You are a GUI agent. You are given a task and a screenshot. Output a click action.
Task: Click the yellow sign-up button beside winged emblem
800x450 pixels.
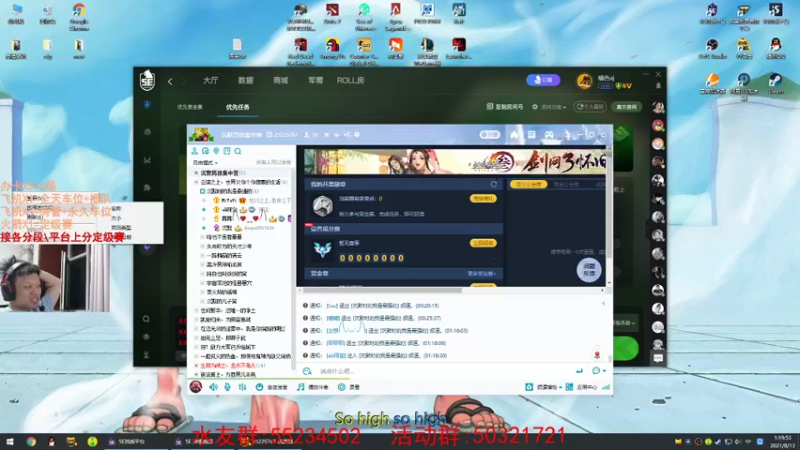coord(482,243)
